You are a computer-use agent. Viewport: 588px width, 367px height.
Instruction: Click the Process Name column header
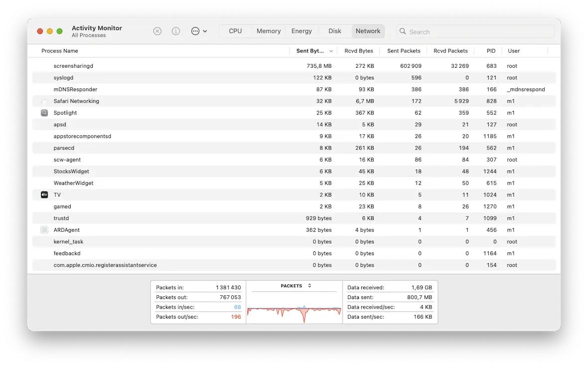pos(60,50)
